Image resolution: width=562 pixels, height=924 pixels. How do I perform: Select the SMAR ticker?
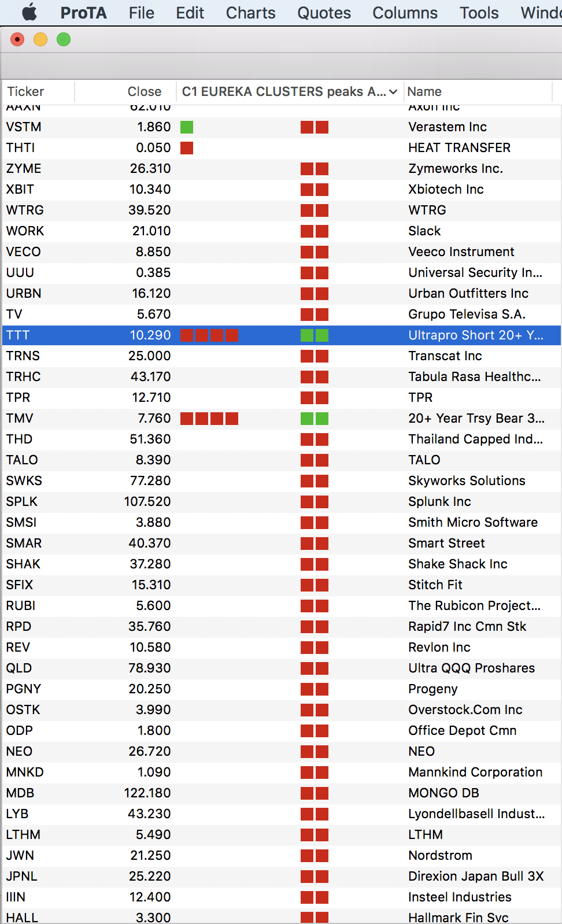pyautogui.click(x=24, y=544)
